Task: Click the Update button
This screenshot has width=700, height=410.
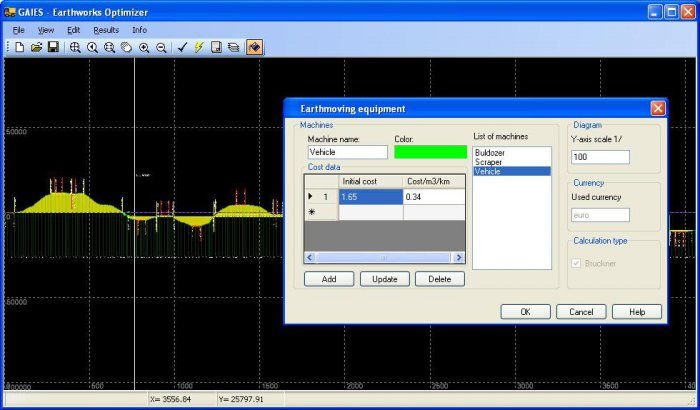Action: 384,279
